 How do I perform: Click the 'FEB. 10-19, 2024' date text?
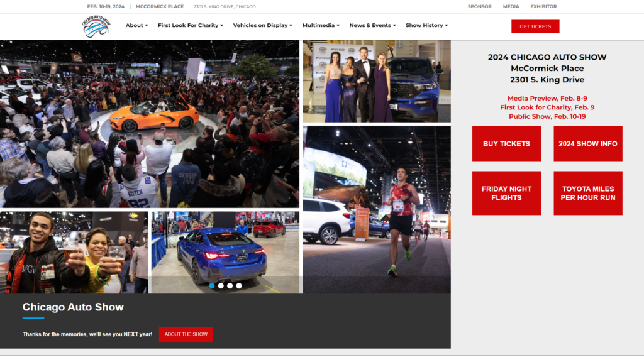(x=106, y=6)
